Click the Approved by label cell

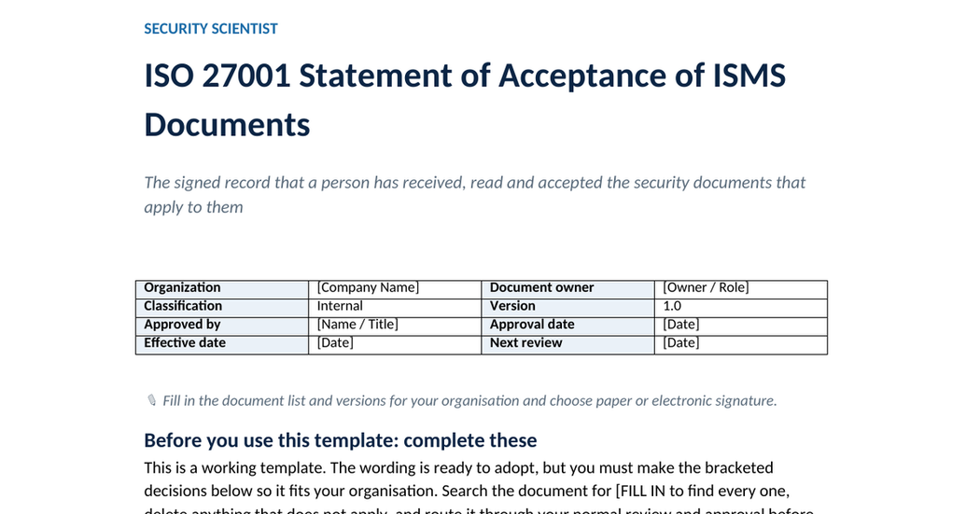(222, 326)
